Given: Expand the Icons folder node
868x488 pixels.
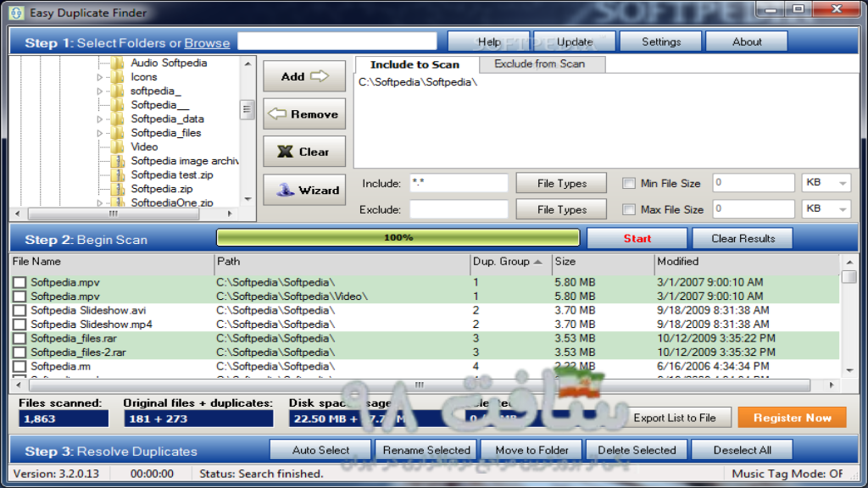Looking at the screenshot, I should coord(100,77).
